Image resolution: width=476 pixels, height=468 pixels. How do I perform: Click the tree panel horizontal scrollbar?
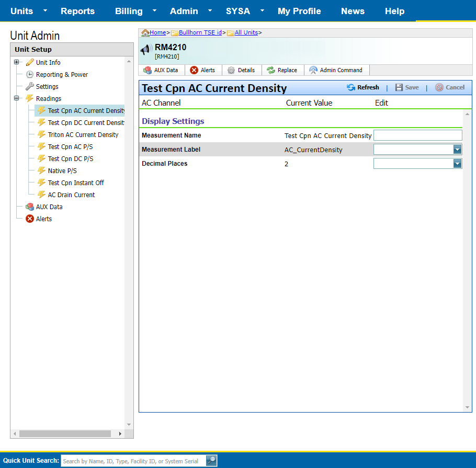click(65, 433)
